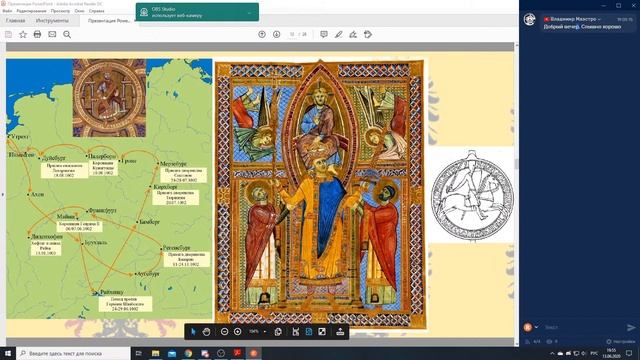Open the zoom percentage dropdown arrow
640x360 pixels.
tap(265, 331)
